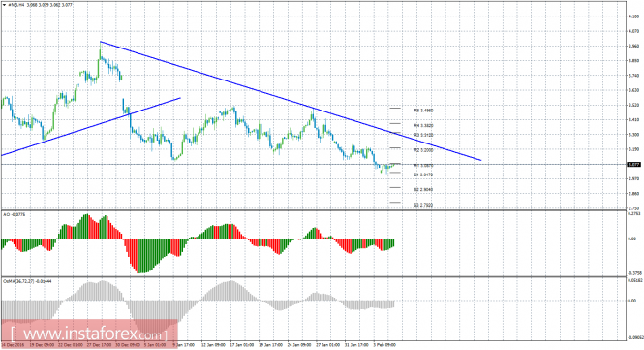Click the R2 3.2000 pivot label
The height and width of the screenshot is (350, 644).
tap(423, 150)
